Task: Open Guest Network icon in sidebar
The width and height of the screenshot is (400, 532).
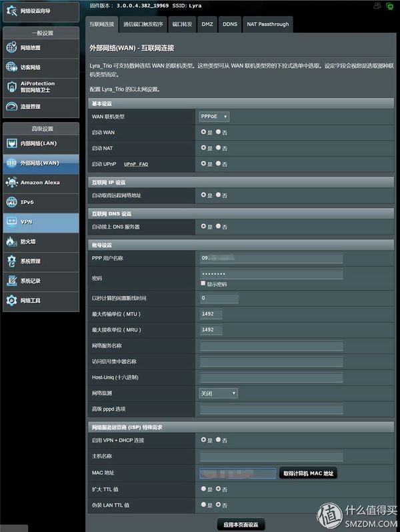Action: (x=11, y=67)
